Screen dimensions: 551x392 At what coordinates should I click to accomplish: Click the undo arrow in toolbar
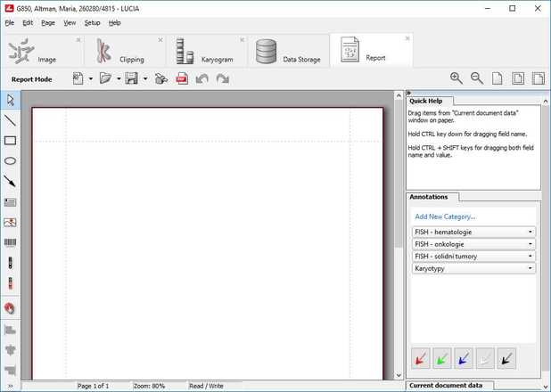click(202, 79)
